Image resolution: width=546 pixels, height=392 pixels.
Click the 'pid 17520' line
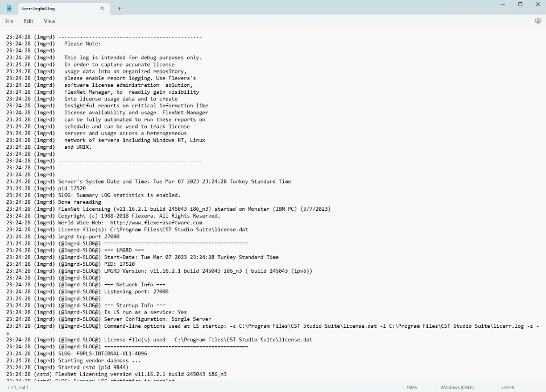click(x=72, y=188)
